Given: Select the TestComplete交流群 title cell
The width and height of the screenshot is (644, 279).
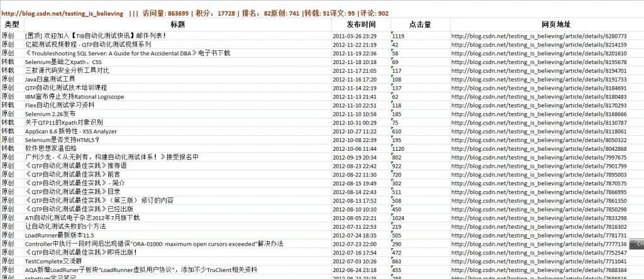Looking at the screenshot, I should point(178,261).
